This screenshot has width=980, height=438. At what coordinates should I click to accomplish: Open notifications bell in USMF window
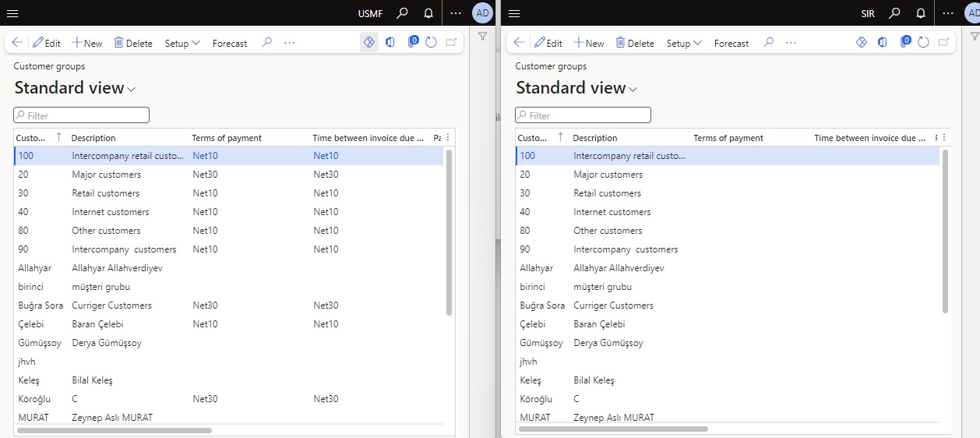pyautogui.click(x=428, y=13)
